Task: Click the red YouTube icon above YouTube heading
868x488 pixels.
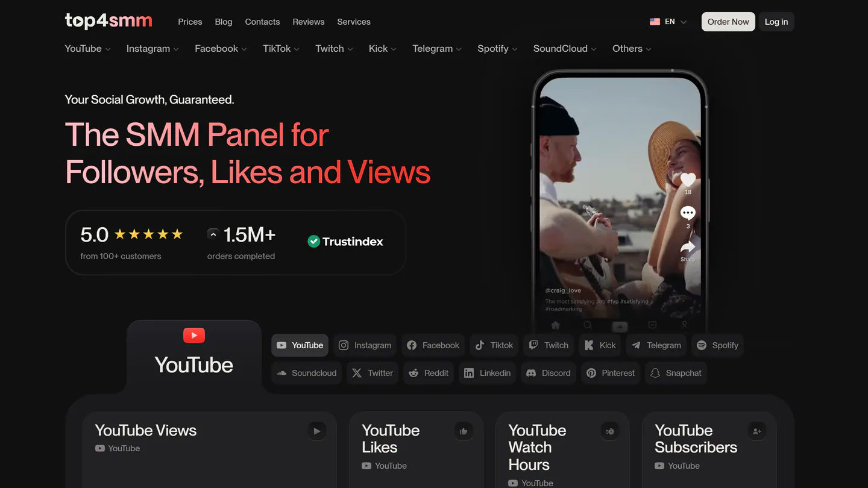Action: coord(194,335)
